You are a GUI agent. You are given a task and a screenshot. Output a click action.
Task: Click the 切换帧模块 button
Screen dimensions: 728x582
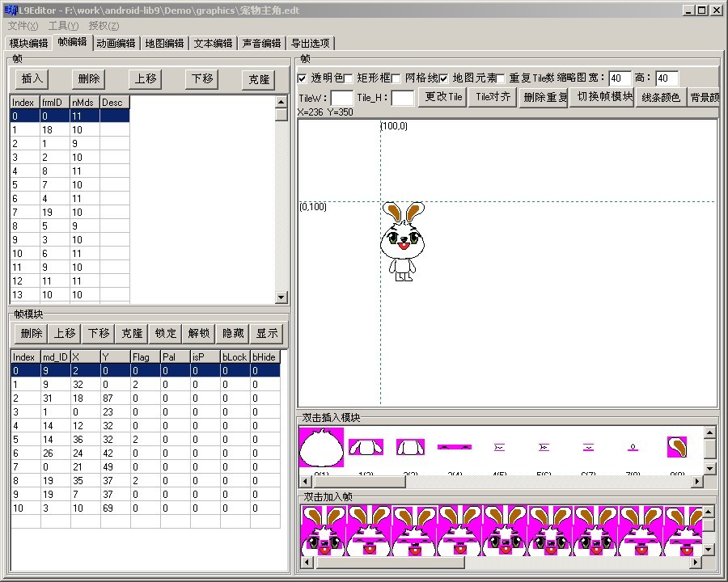pos(603,97)
